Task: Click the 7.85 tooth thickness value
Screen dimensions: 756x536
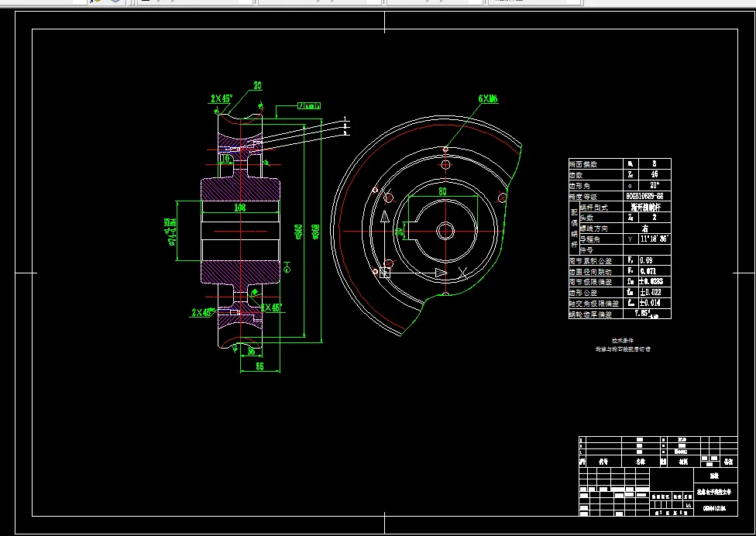Action: pyautogui.click(x=646, y=314)
